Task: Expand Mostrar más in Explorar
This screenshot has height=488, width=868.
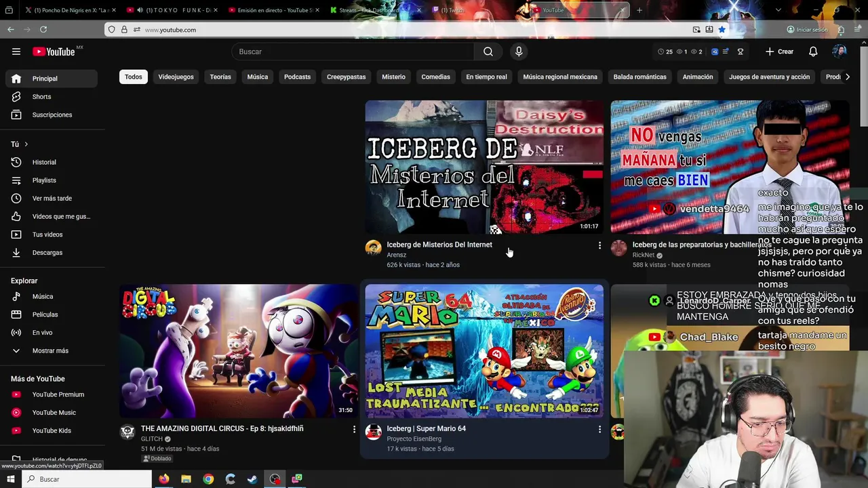Action: 52,351
